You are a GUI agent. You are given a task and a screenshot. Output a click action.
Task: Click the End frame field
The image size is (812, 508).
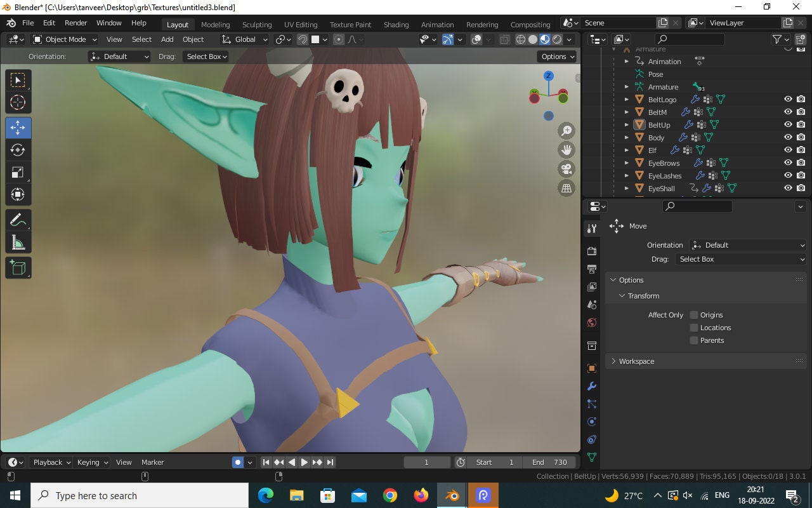coord(550,462)
